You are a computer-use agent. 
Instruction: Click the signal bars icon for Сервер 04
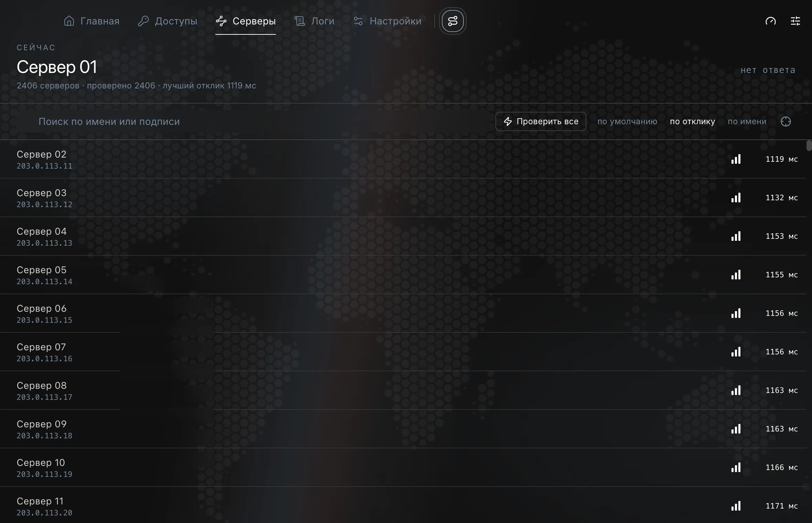coord(736,236)
